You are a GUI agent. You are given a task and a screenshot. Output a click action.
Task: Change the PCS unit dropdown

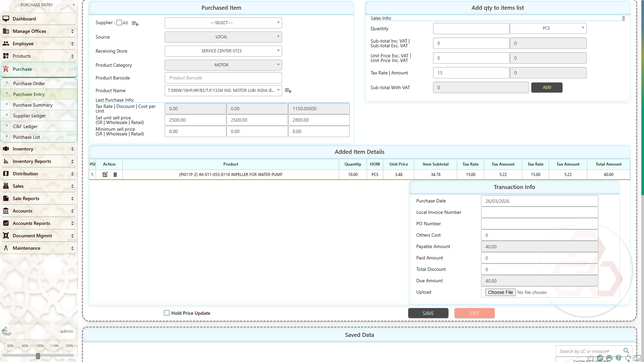(x=548, y=28)
